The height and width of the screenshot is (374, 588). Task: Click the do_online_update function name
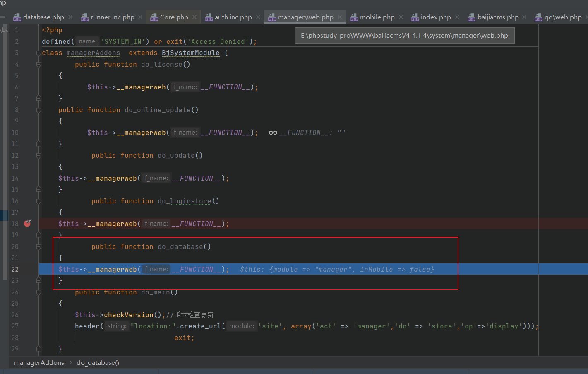pyautogui.click(x=158, y=110)
